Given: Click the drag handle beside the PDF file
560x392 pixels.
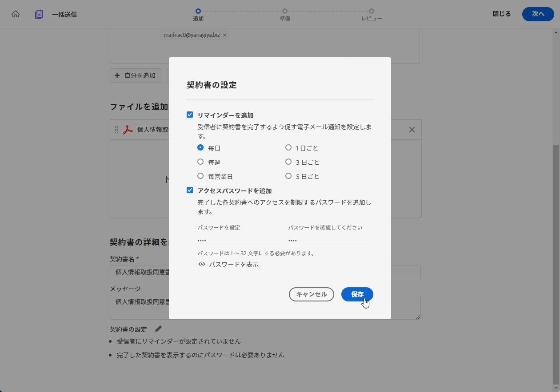Looking at the screenshot, I should pos(116,130).
